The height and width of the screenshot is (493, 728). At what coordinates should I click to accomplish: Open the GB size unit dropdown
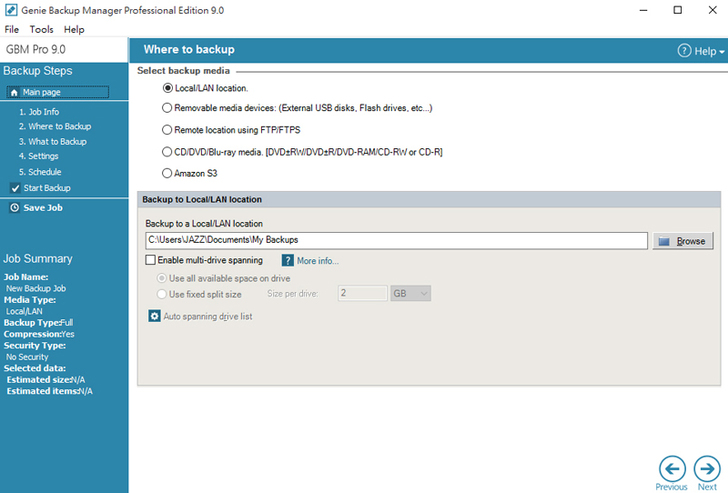(410, 293)
